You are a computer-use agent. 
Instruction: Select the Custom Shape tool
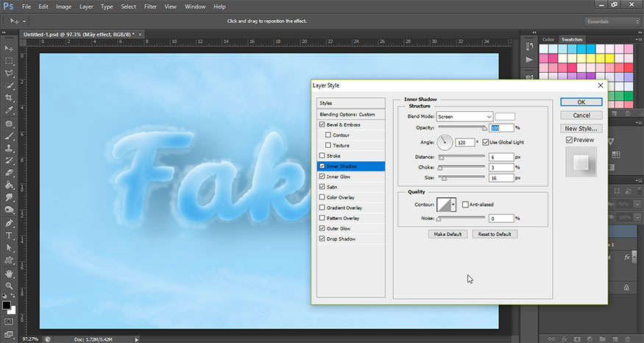tap(9, 261)
